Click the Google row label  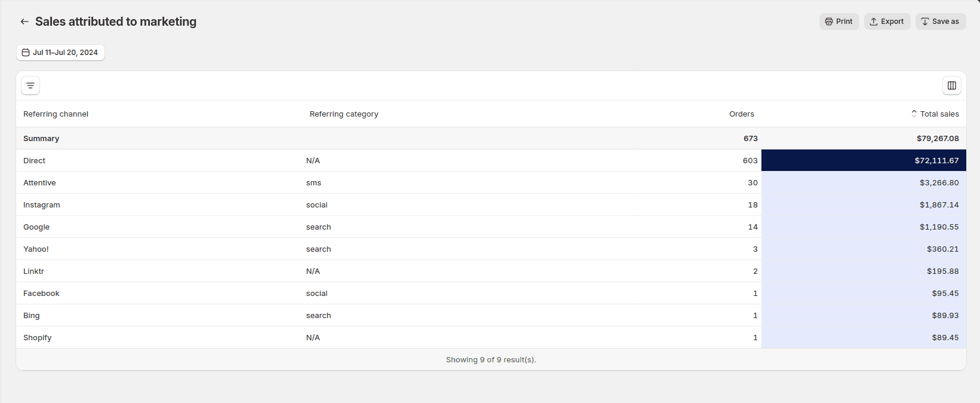tap(36, 227)
